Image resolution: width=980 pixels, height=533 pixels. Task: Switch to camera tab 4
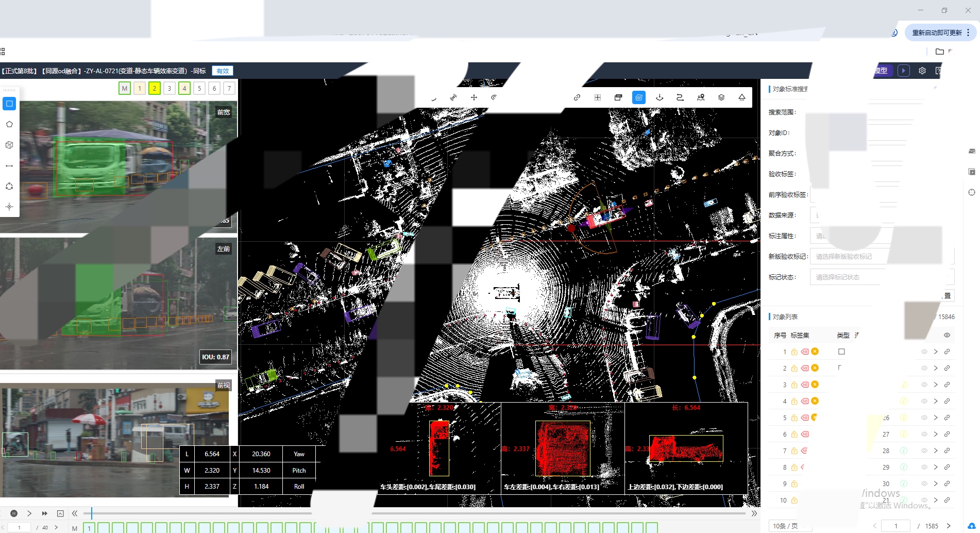(x=184, y=88)
